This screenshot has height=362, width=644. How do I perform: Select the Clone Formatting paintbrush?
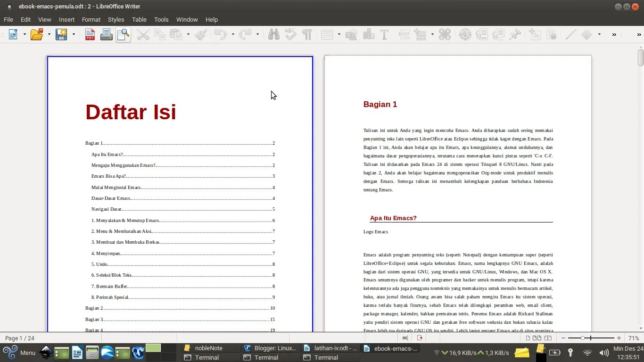tap(201, 34)
